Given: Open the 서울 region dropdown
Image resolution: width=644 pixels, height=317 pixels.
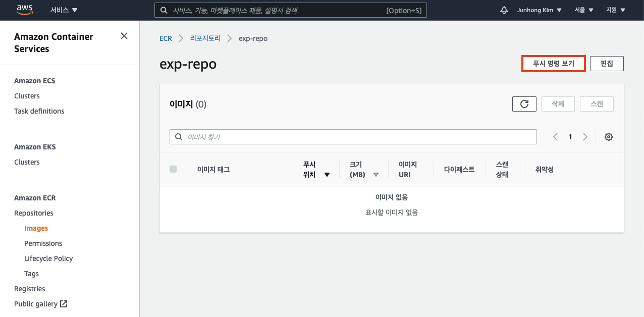Looking at the screenshot, I should [x=584, y=10].
